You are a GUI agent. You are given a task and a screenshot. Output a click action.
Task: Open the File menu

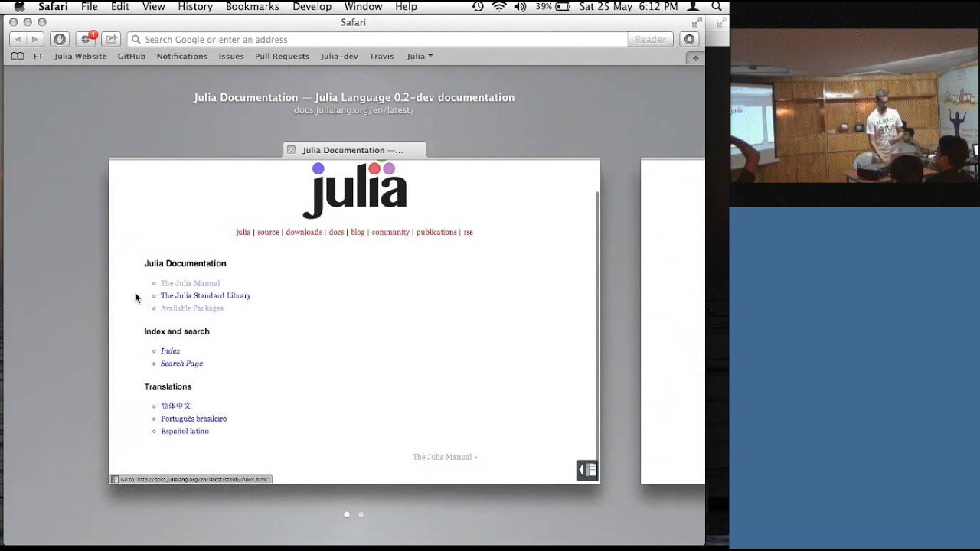(x=90, y=6)
